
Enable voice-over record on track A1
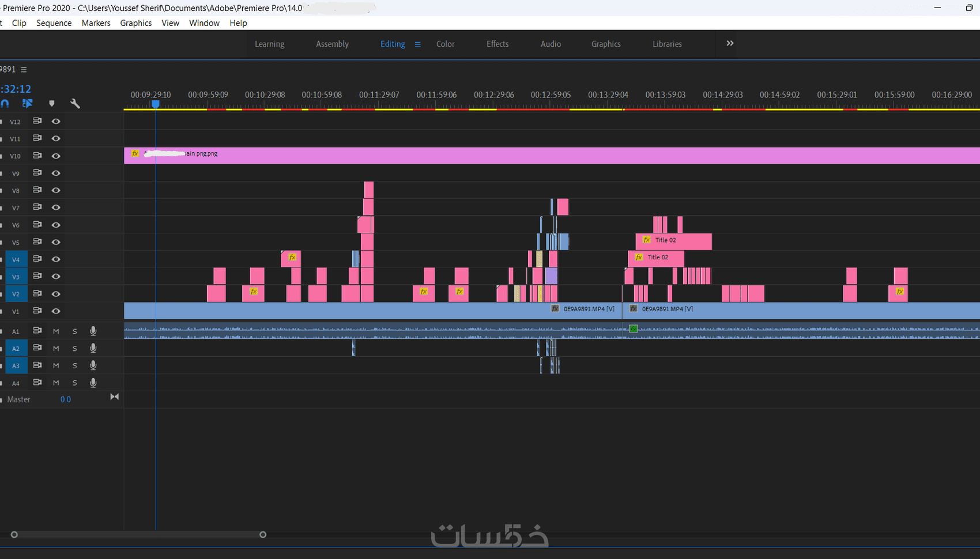click(x=93, y=331)
